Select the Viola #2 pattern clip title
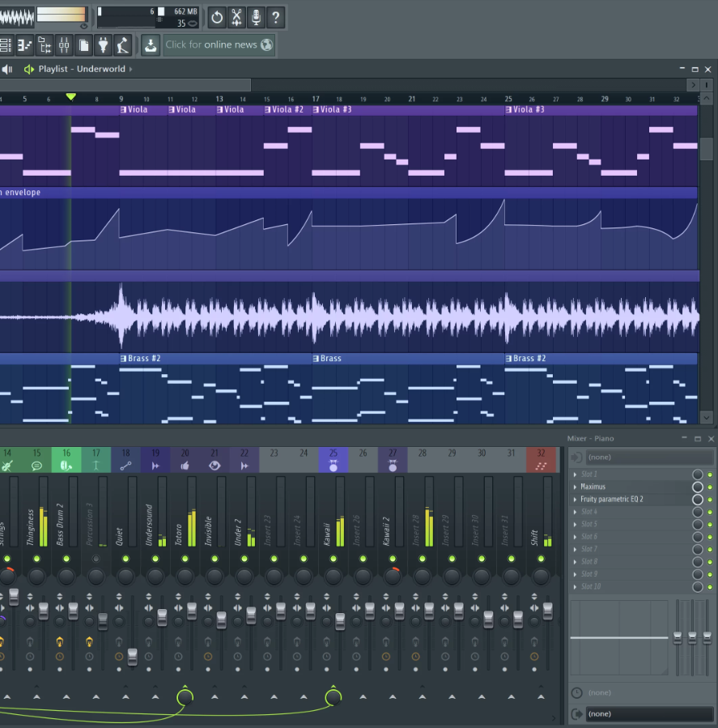 coord(287,109)
